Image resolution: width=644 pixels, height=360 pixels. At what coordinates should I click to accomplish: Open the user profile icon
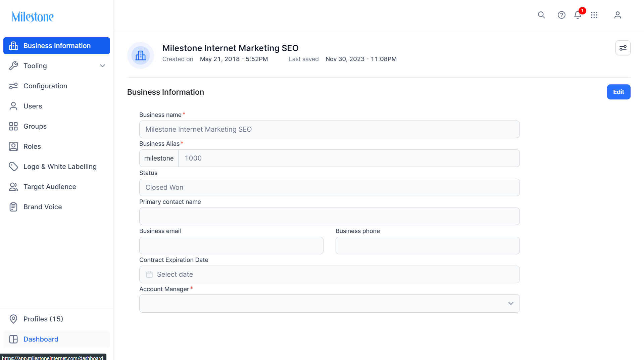(x=617, y=15)
